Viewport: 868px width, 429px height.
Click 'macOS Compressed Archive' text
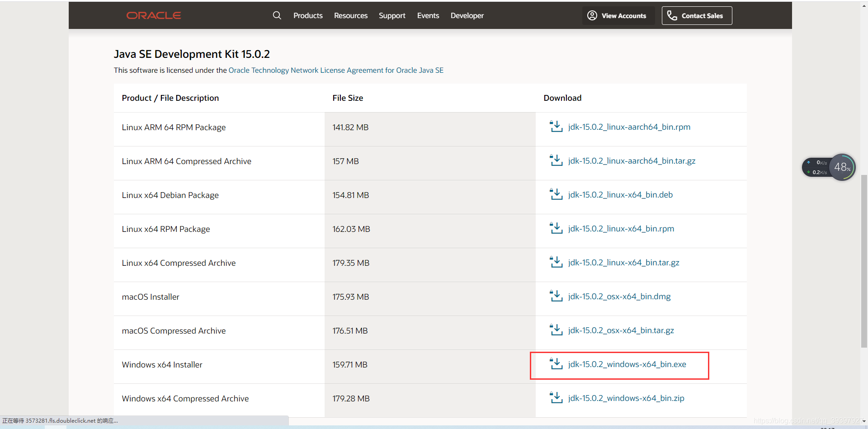tap(174, 331)
